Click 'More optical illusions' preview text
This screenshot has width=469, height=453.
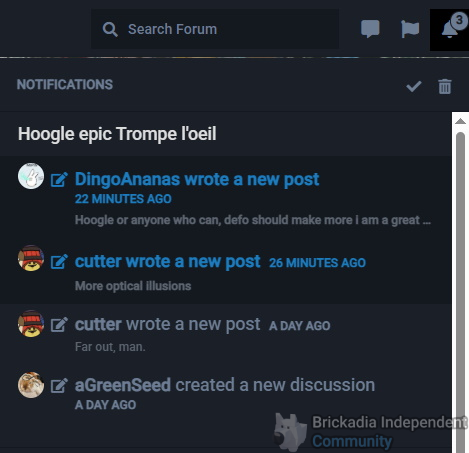[133, 286]
